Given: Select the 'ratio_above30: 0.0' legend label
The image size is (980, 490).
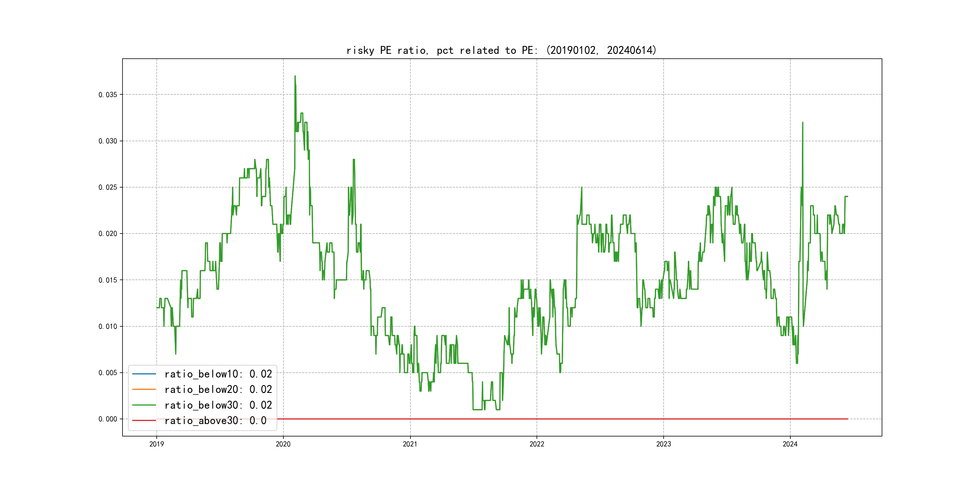Looking at the screenshot, I should click(x=215, y=420).
